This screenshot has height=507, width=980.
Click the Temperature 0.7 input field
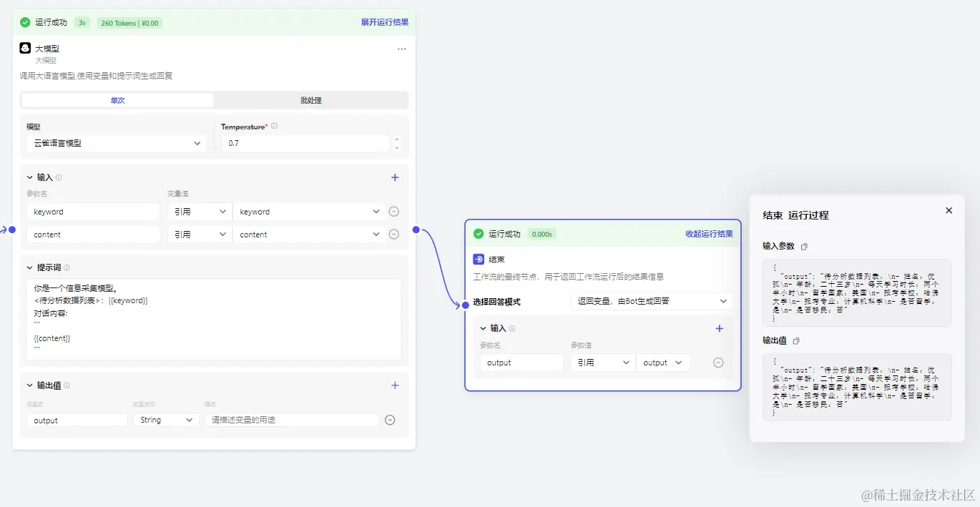click(x=305, y=143)
